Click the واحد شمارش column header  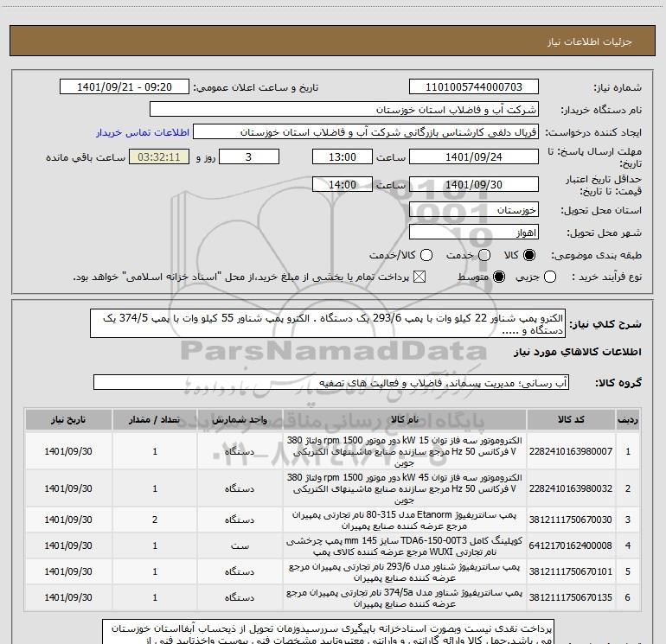tap(240, 419)
